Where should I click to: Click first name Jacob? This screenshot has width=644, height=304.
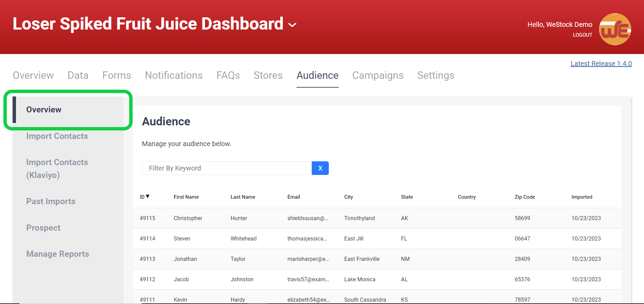click(x=181, y=279)
